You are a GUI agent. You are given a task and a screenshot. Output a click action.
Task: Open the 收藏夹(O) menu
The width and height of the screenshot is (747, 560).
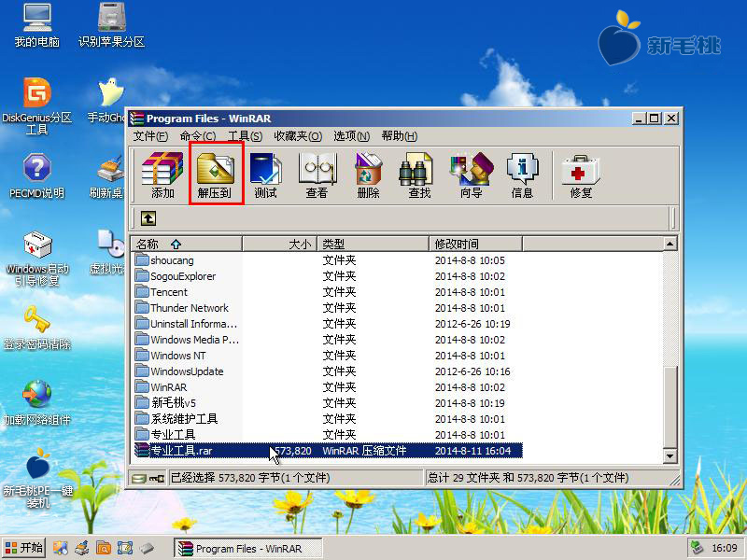point(298,136)
